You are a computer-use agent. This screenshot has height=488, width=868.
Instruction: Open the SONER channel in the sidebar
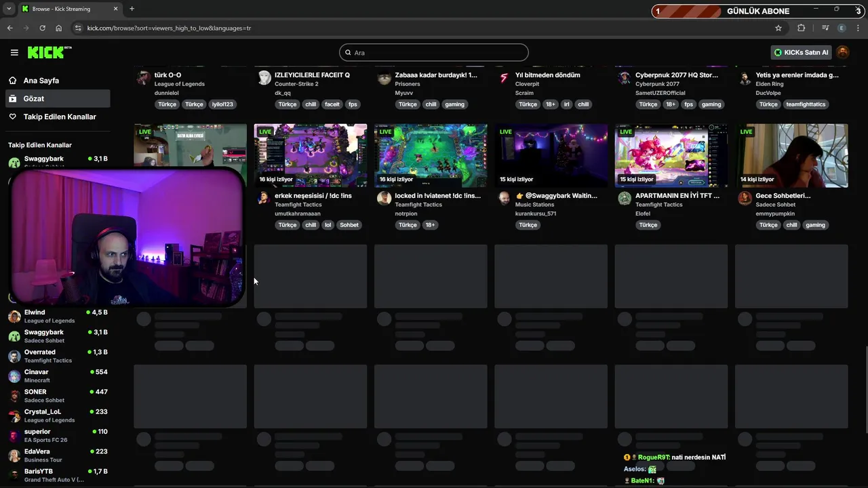pos(58,396)
